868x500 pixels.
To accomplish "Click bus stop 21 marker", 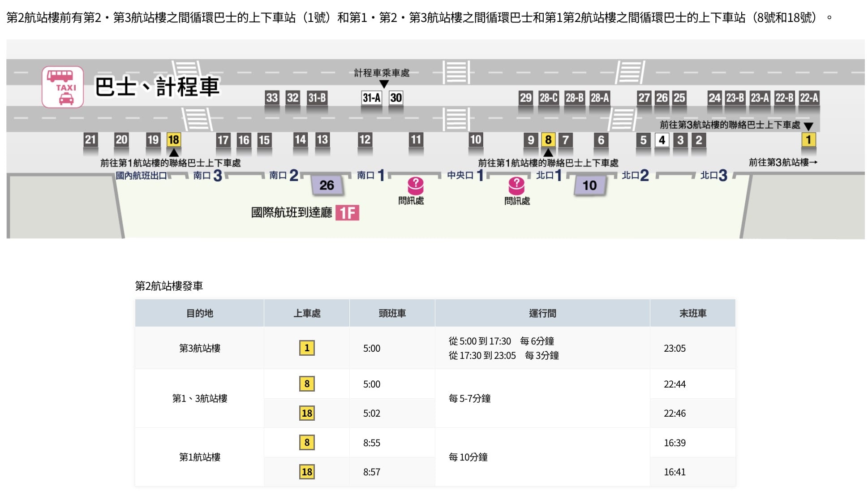I will (90, 140).
